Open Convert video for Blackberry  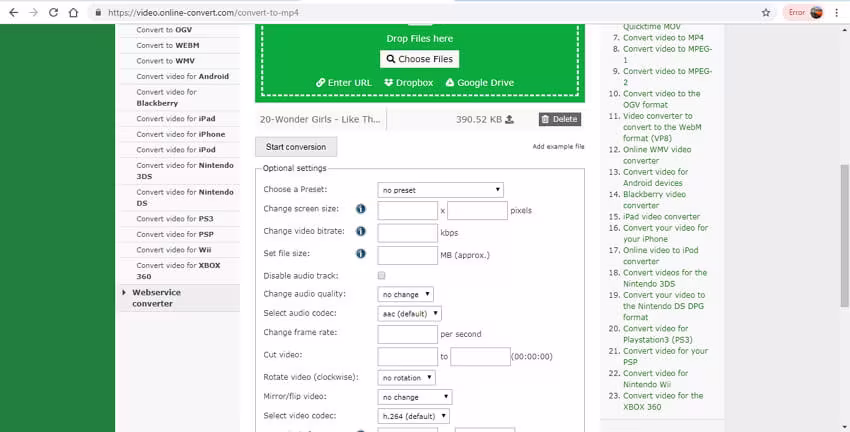(166, 98)
